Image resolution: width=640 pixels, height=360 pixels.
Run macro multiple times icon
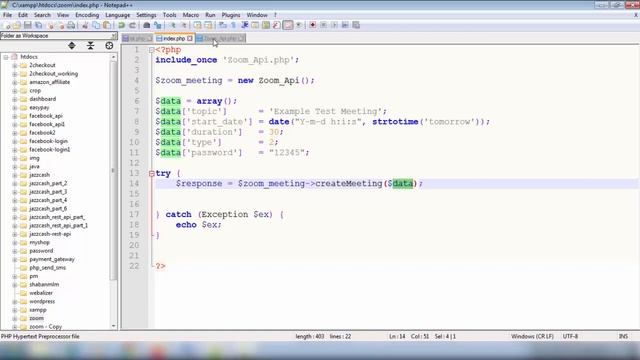coord(345,25)
